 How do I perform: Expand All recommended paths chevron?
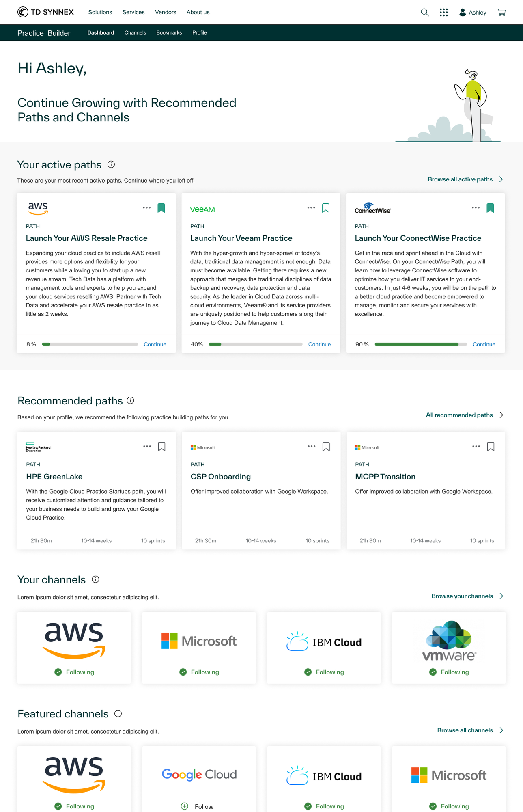tap(501, 415)
